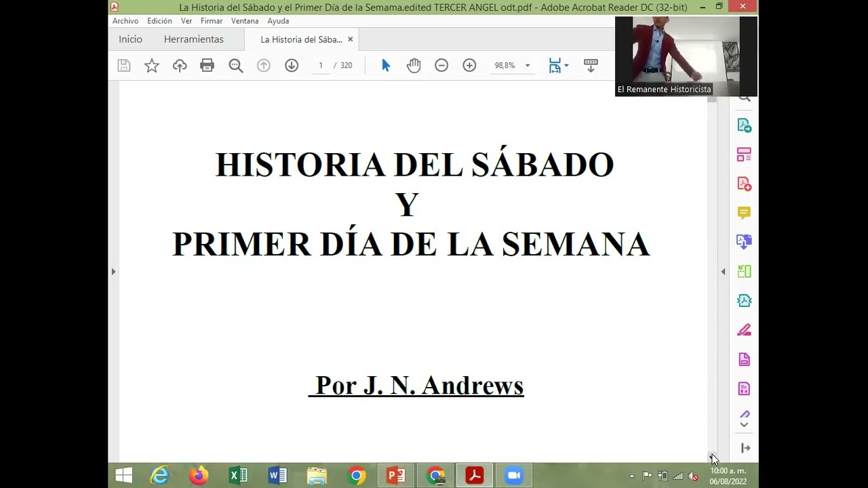Select the arrow selection tool
This screenshot has width=868, height=488.
386,66
